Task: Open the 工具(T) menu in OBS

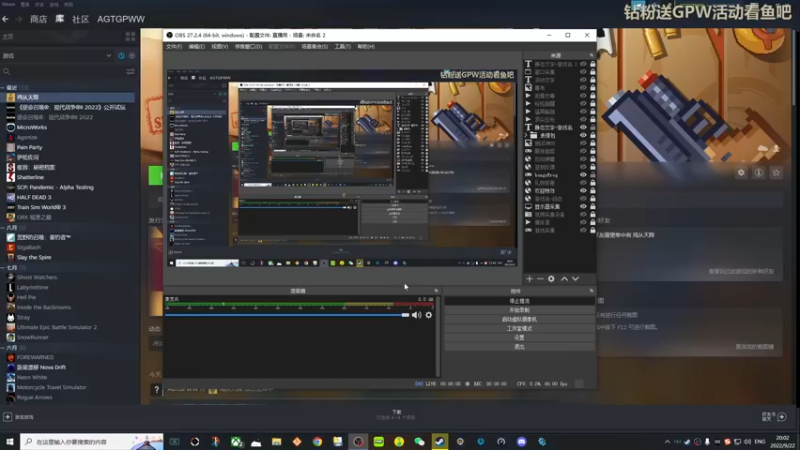Action: pos(342,46)
